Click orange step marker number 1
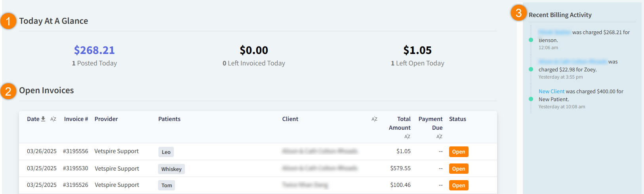This screenshot has width=644, height=194. coord(8,21)
